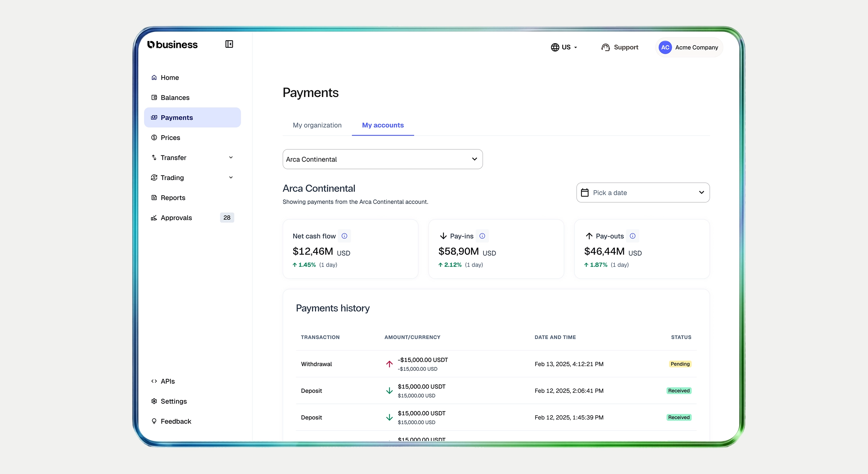Open Prices from the sidebar
The height and width of the screenshot is (474, 868).
coord(192,138)
